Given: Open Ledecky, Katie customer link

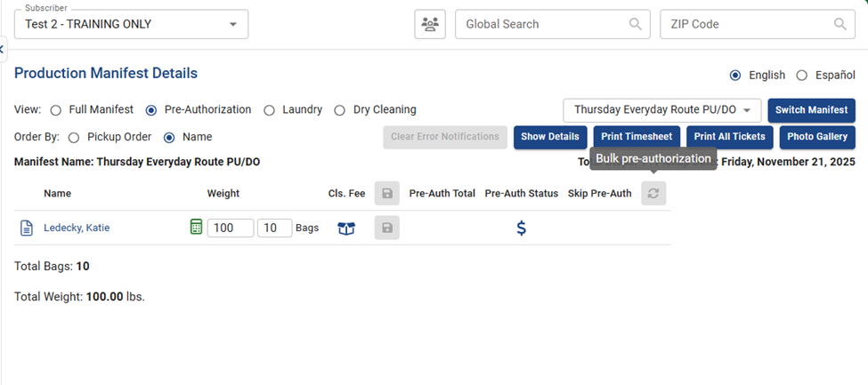Looking at the screenshot, I should [77, 229].
